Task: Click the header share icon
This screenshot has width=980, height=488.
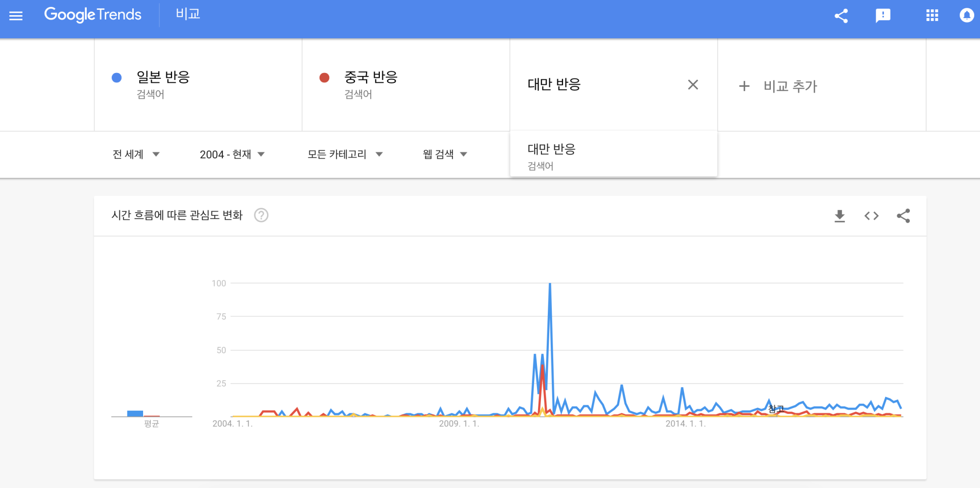Action: coord(841,16)
